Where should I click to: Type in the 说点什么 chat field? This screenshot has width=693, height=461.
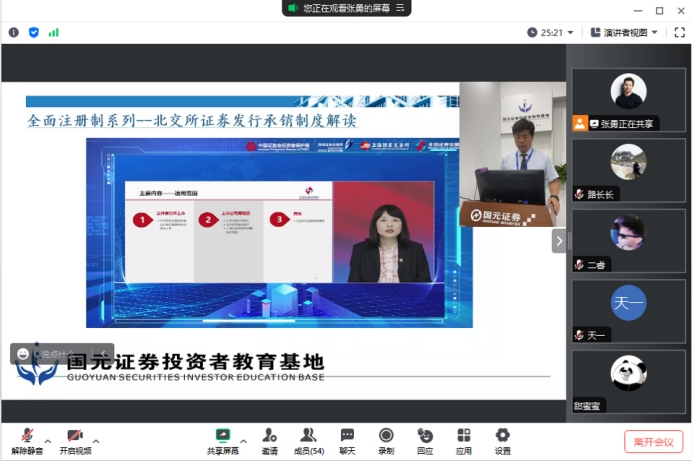[60, 354]
